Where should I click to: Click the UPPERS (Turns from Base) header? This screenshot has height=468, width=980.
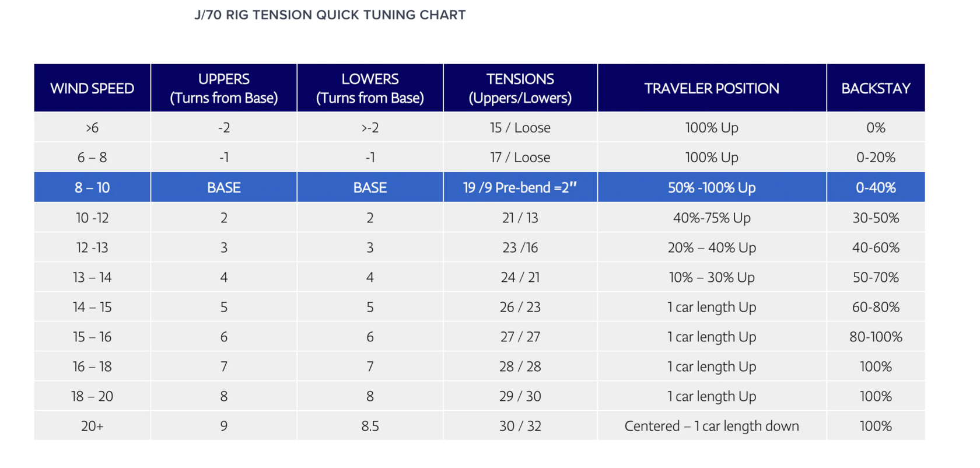[224, 88]
